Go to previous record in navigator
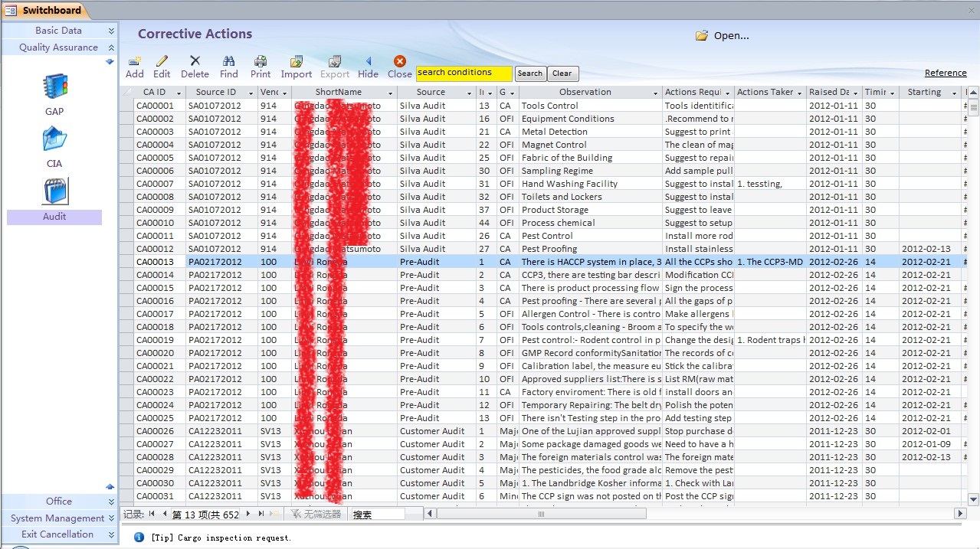The image size is (980, 549). tap(164, 514)
